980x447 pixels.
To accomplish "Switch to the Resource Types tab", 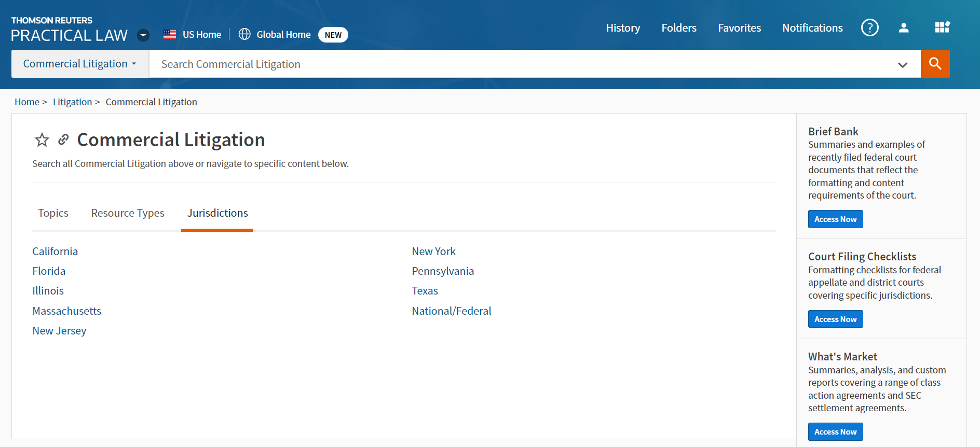I will point(128,213).
